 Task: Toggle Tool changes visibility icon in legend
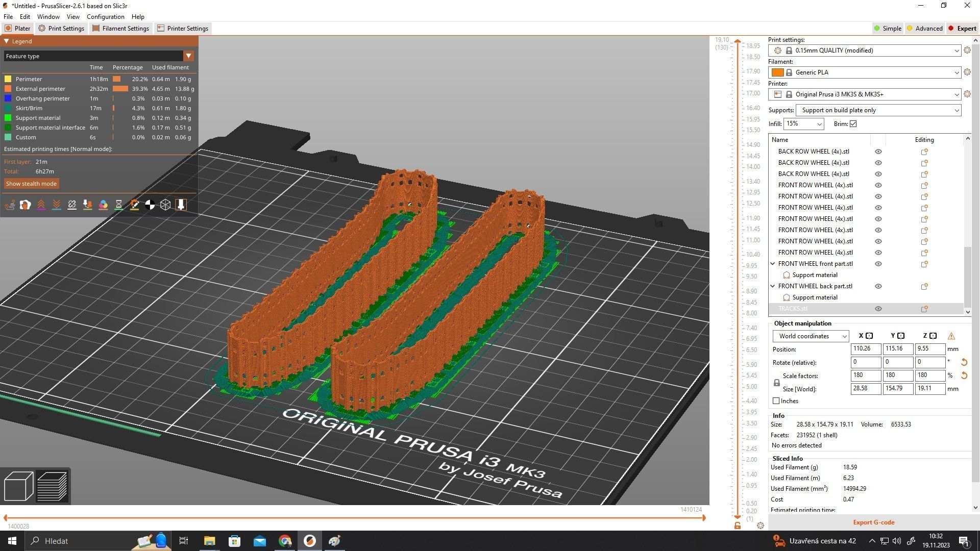tap(88, 205)
